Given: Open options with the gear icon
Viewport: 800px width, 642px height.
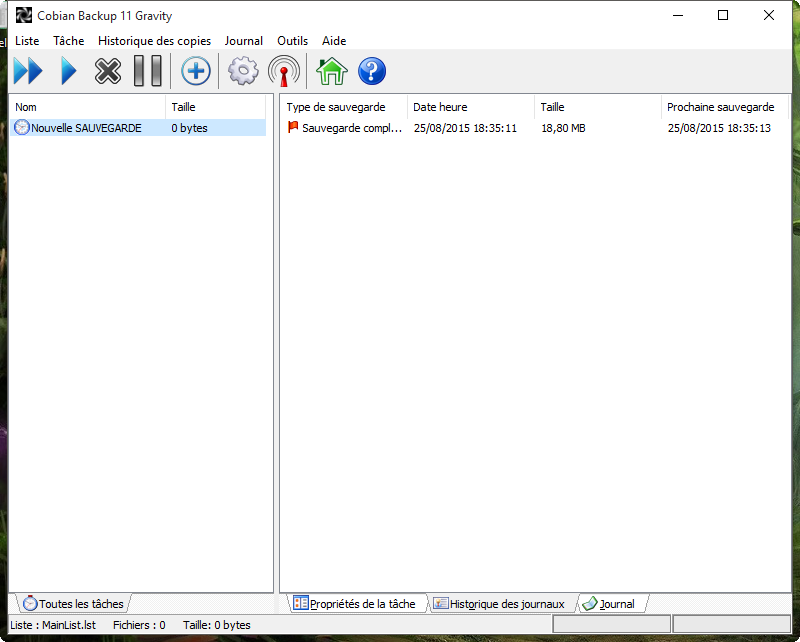Looking at the screenshot, I should (x=243, y=71).
